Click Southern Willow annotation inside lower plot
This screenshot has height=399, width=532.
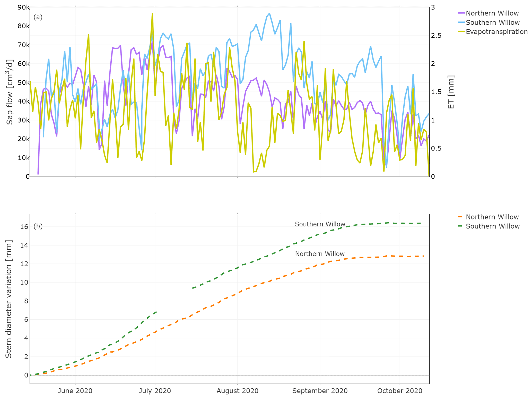(320, 224)
